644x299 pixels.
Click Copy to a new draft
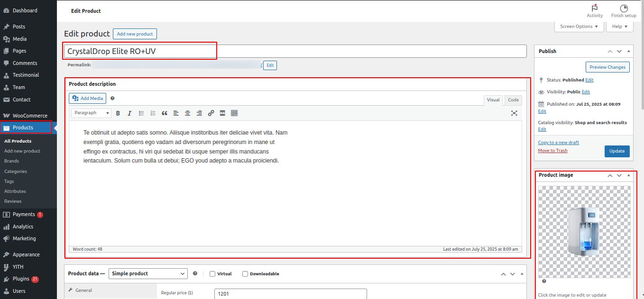tap(559, 143)
